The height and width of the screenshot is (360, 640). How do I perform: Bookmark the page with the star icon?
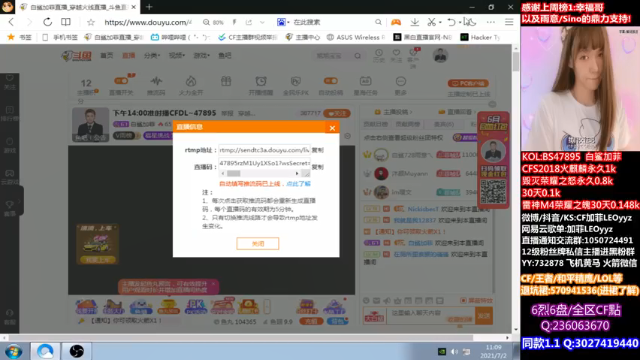coord(91,22)
